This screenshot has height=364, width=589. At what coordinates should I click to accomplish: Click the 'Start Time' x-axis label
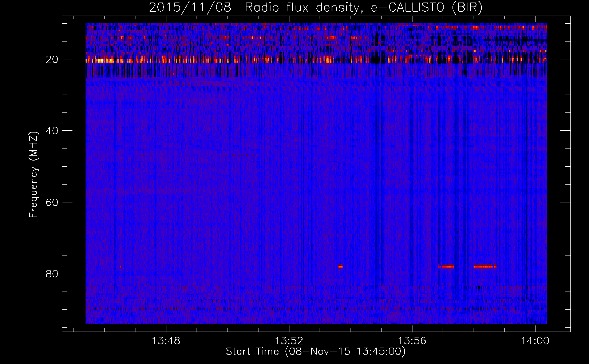click(x=315, y=352)
